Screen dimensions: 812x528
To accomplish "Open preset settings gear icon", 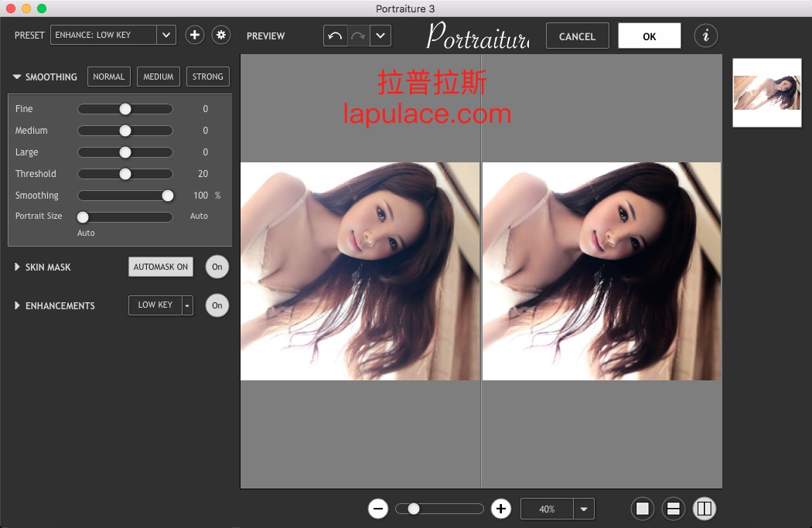I will 221,36.
